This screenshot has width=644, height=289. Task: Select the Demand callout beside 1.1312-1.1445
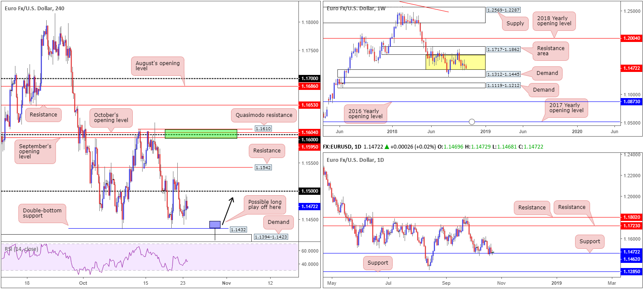coord(547,73)
